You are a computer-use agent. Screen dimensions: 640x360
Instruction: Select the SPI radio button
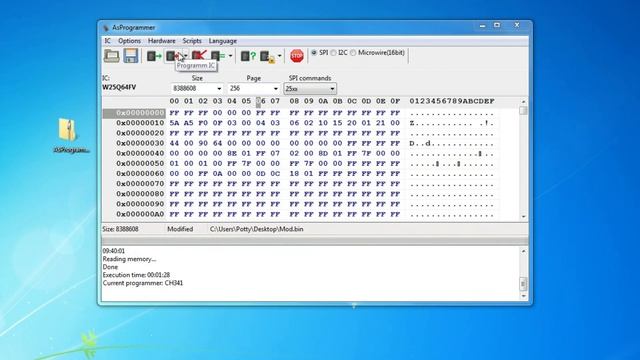click(314, 53)
